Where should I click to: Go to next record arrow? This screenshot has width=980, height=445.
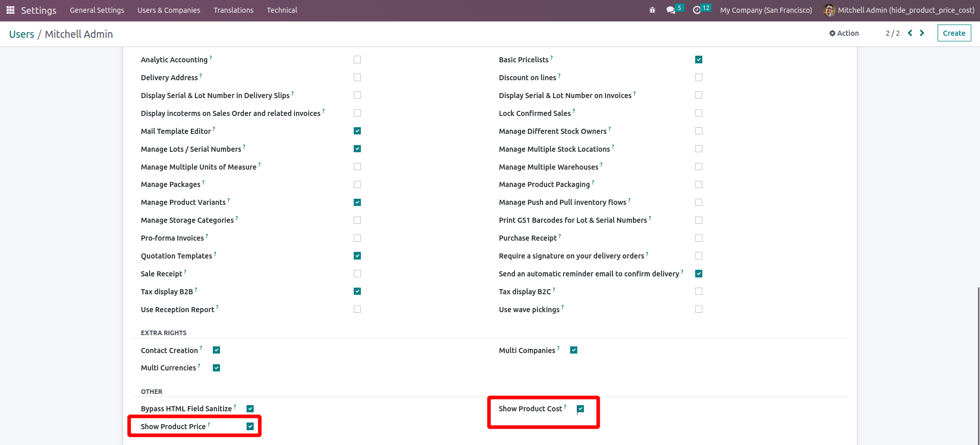click(922, 33)
